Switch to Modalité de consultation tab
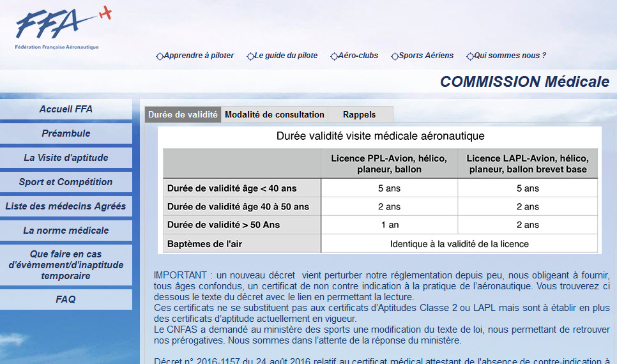617x364 pixels. click(275, 115)
